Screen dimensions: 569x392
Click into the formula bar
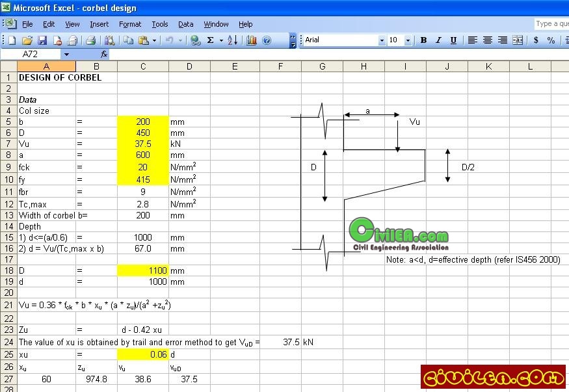point(339,55)
